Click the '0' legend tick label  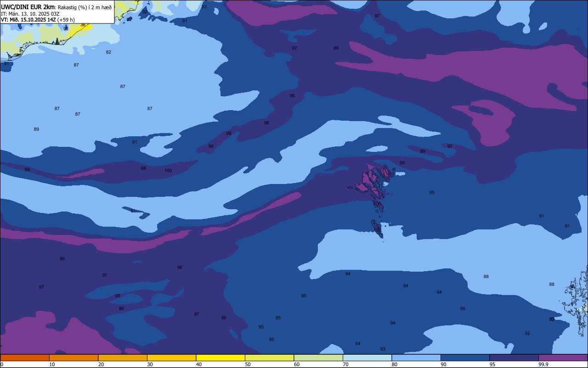click(x=2, y=364)
